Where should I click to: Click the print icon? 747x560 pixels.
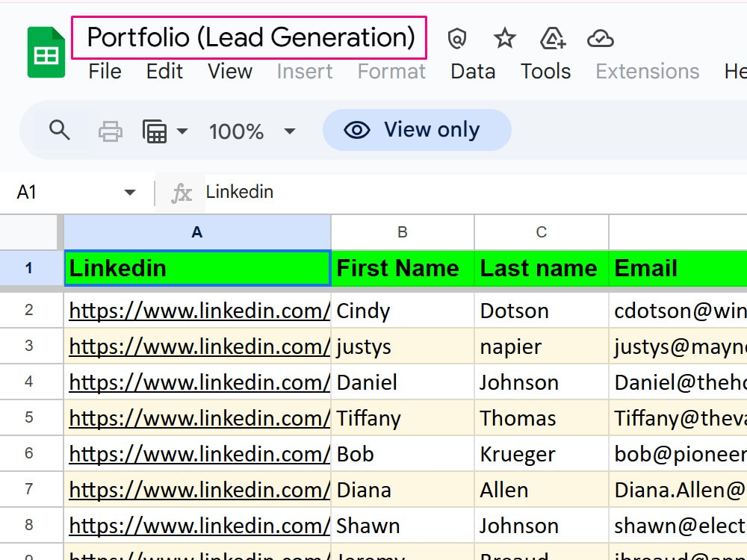pos(111,131)
